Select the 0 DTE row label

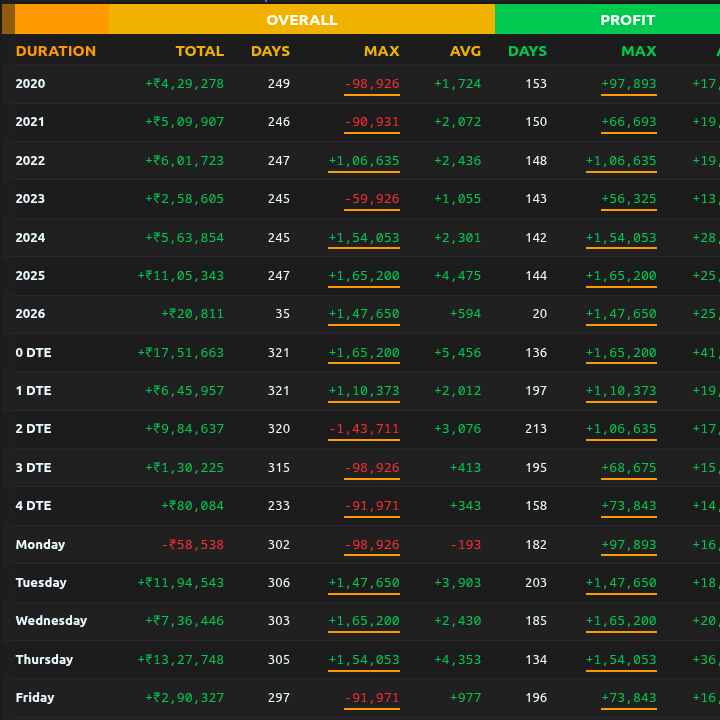pyautogui.click(x=33, y=353)
